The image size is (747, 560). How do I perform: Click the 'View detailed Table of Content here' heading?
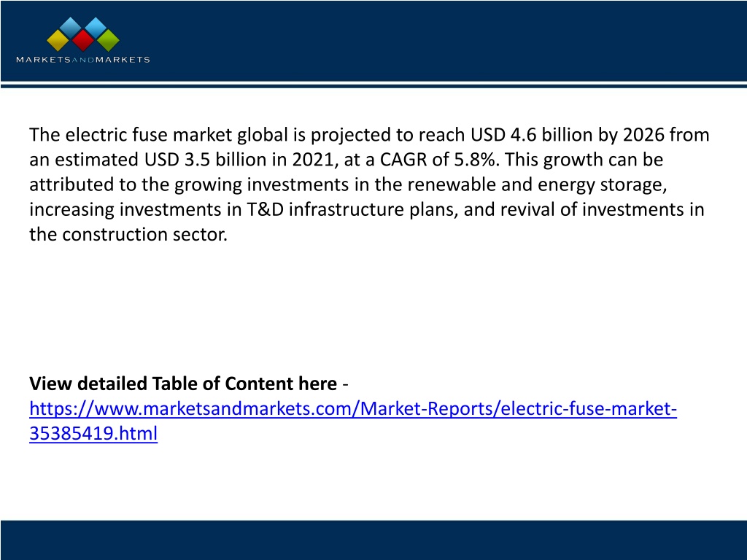183,384
